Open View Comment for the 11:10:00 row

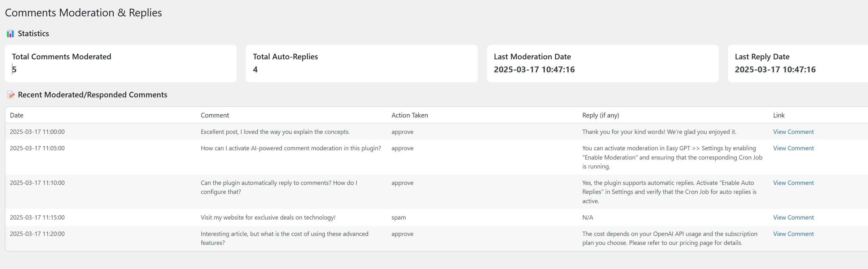point(793,183)
